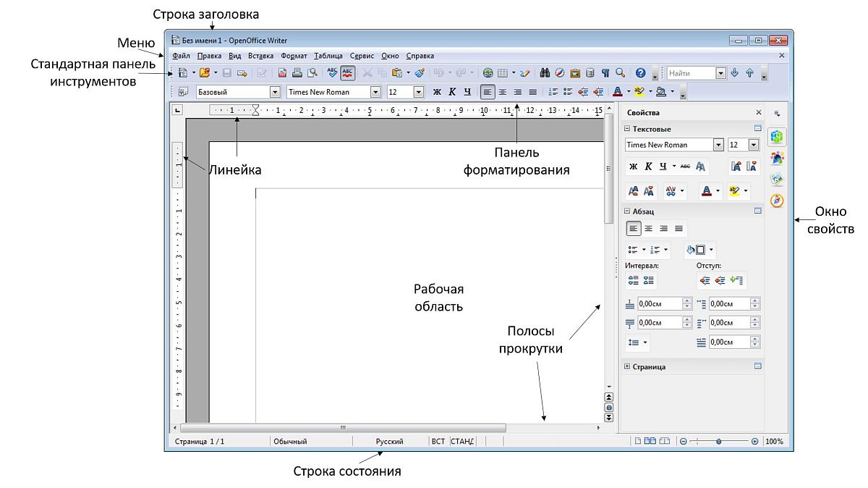Expand the Страница section
The height and width of the screenshot is (488, 868).
(628, 367)
